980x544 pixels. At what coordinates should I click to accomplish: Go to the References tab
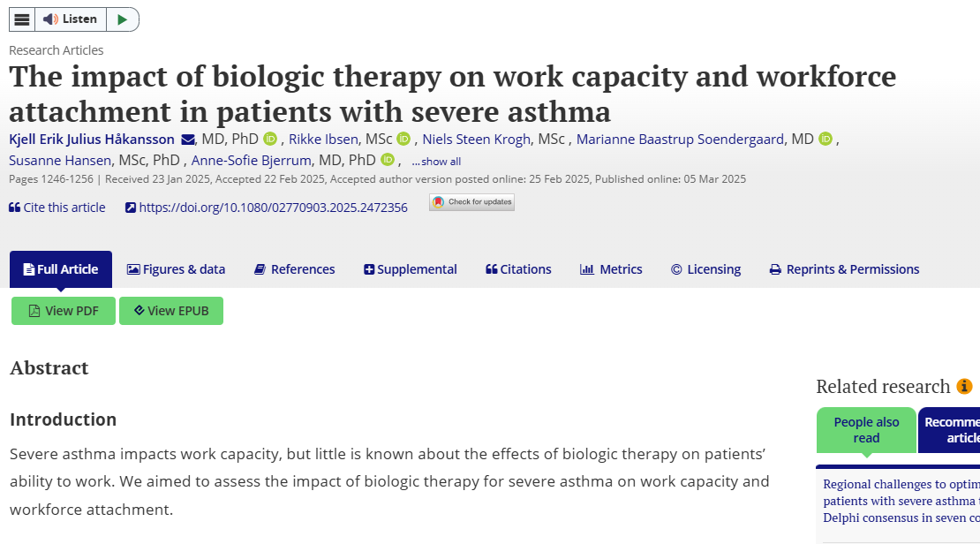click(294, 268)
